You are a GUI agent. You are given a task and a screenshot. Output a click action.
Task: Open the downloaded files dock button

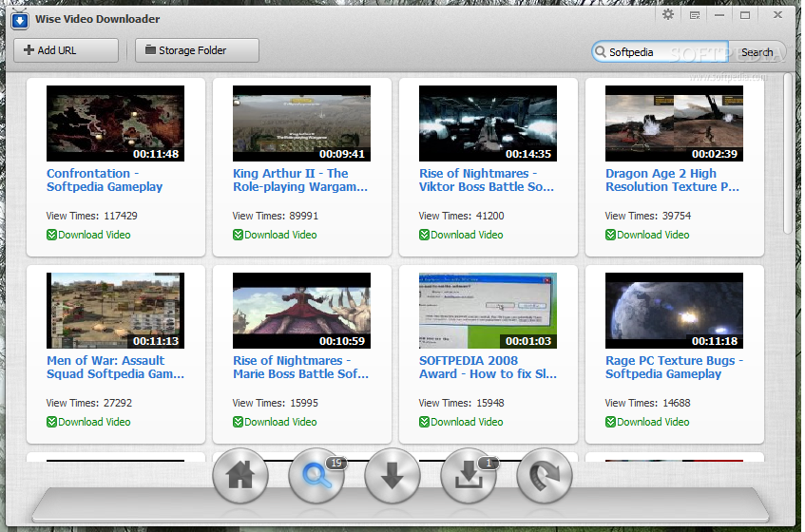click(469, 476)
